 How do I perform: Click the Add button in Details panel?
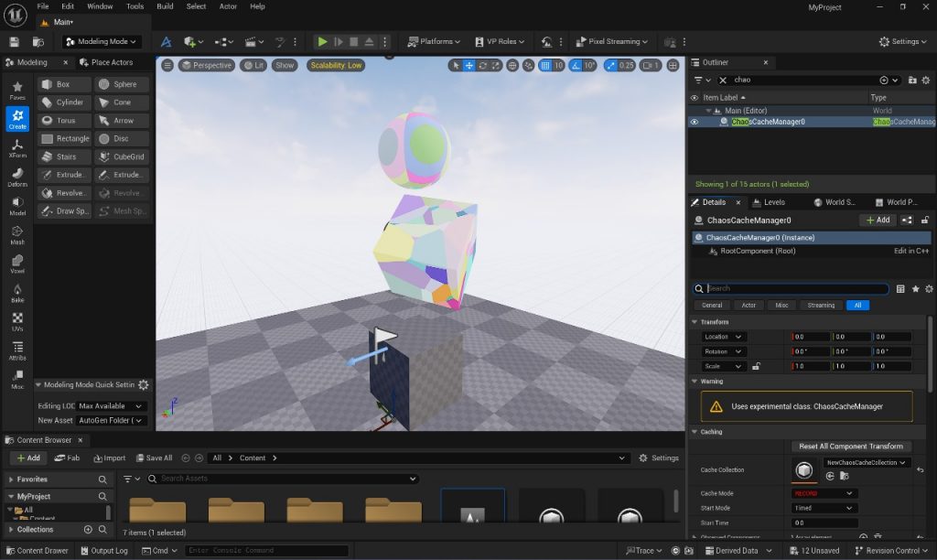(x=878, y=220)
